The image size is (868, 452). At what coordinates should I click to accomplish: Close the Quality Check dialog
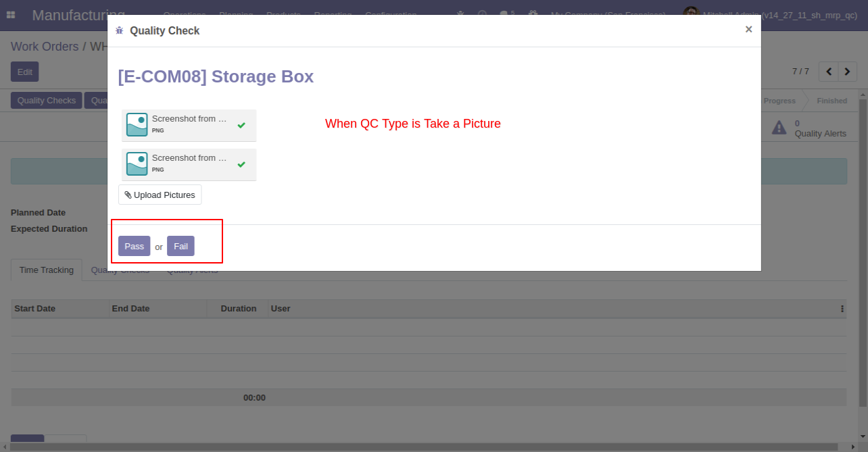tap(748, 29)
